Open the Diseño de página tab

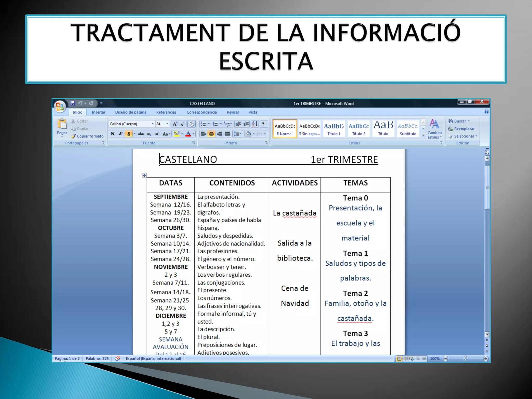131,112
